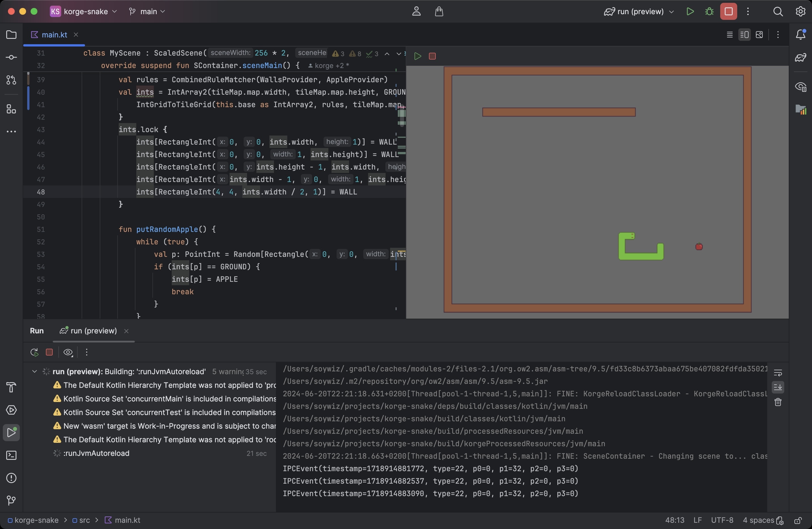Click the Debug bug icon in top toolbar
Viewport: 812px width, 529px height.
[x=709, y=12]
